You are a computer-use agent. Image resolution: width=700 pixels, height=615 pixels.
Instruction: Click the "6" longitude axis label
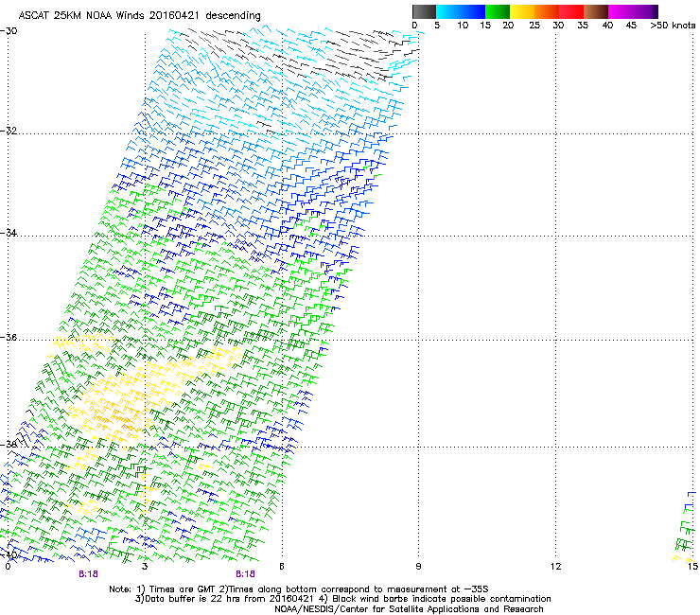click(x=282, y=567)
